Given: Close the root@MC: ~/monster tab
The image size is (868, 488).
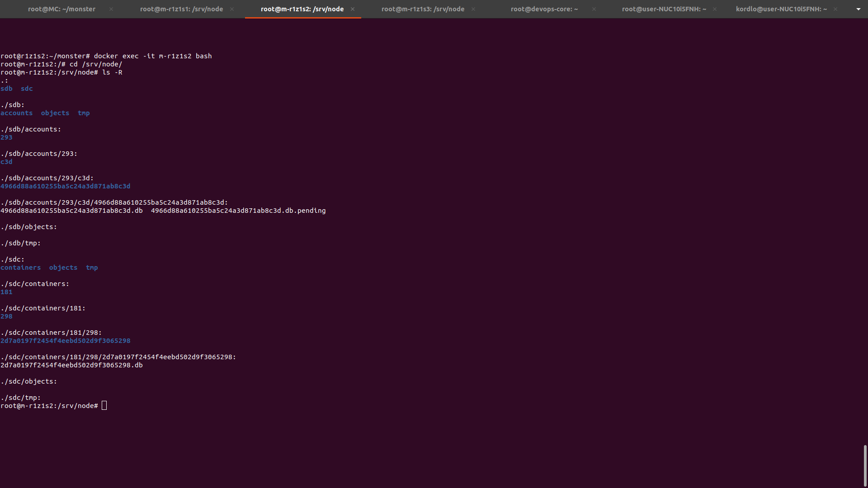Looking at the screenshot, I should point(111,9).
